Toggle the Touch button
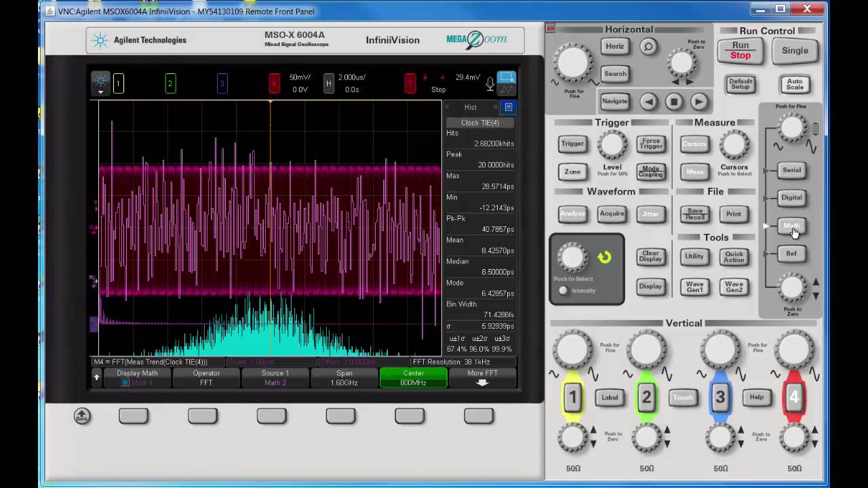This screenshot has width=868, height=488. tap(683, 397)
